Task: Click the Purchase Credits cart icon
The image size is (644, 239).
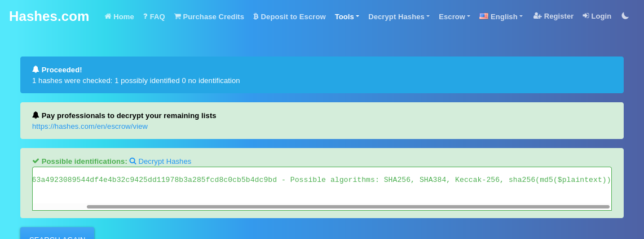Action: [178, 16]
